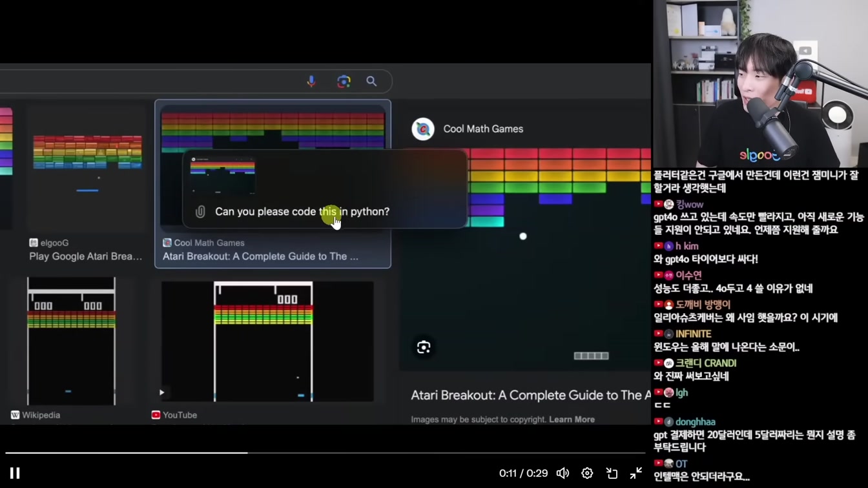Click chat username 이수연
This screenshot has width=868, height=488.
click(689, 275)
